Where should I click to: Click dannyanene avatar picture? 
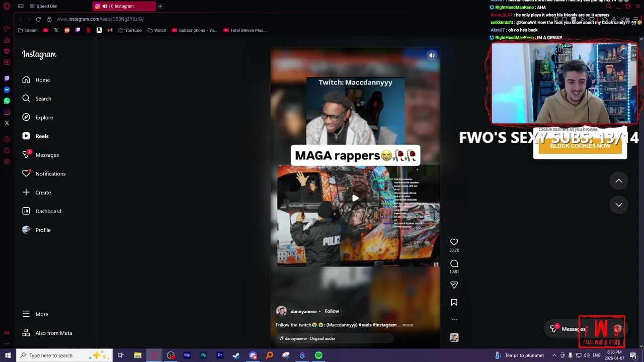281,311
